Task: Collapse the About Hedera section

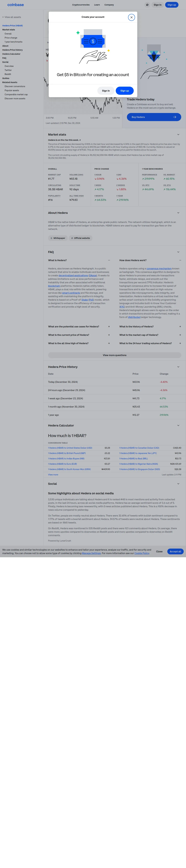Action: (178, 213)
